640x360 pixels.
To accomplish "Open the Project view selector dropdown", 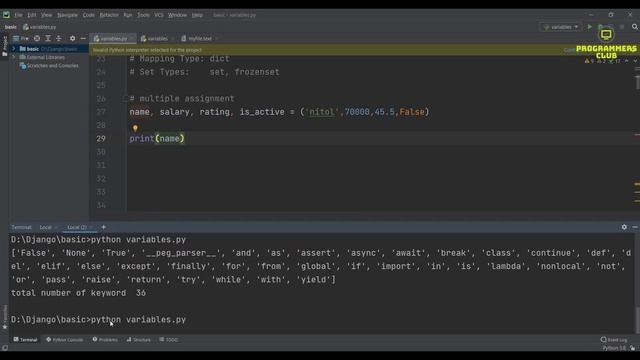I will coord(21,38).
